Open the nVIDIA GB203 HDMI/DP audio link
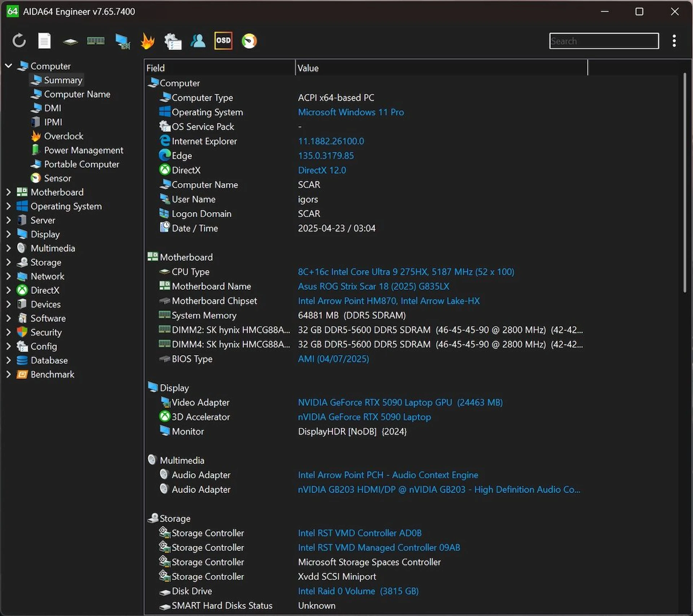693x616 pixels. click(x=439, y=489)
